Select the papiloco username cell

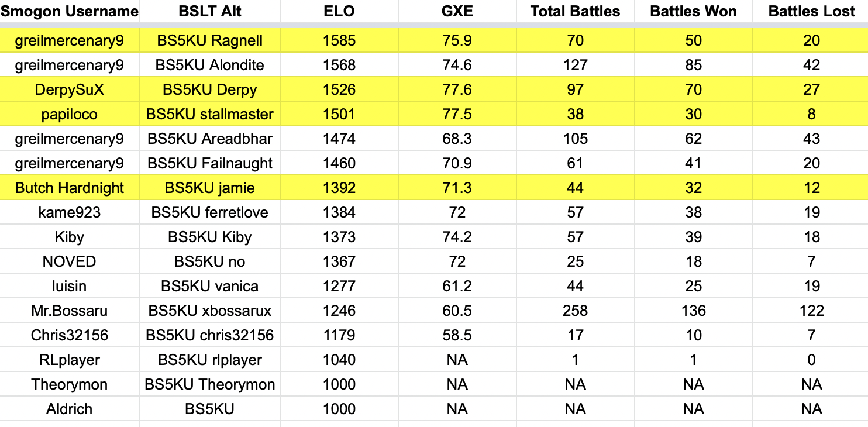click(x=70, y=114)
